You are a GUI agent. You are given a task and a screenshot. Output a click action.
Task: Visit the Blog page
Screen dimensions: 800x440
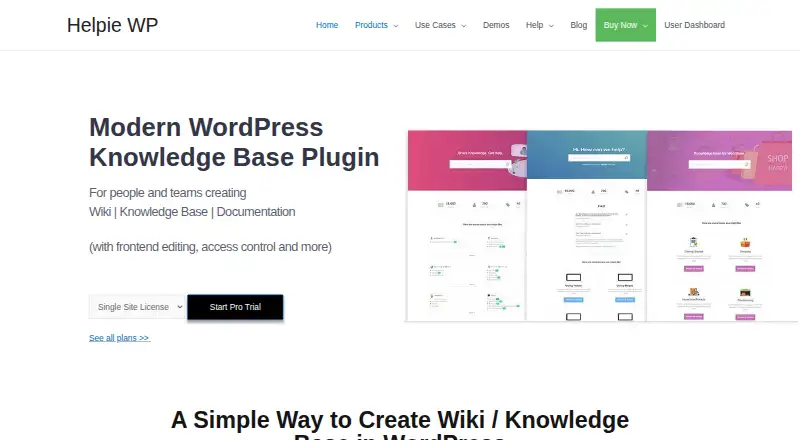pyautogui.click(x=579, y=25)
